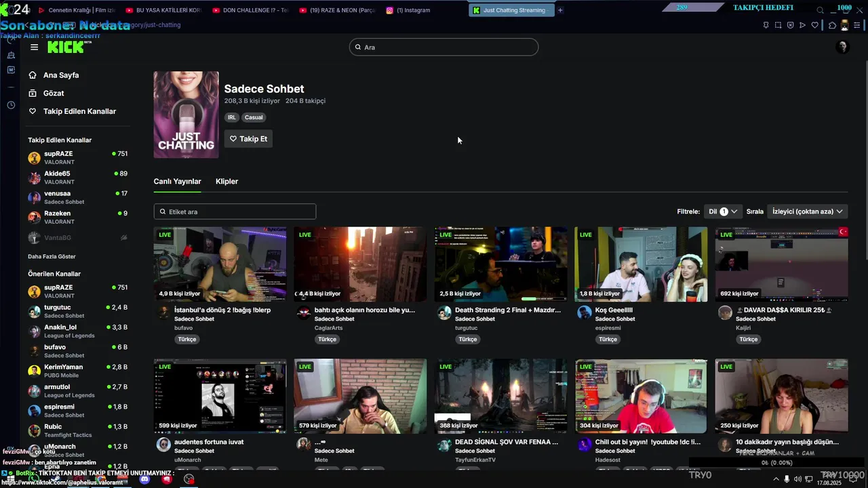Image resolution: width=868 pixels, height=488 pixels.
Task: Focus the Ara search field
Action: click(x=444, y=47)
